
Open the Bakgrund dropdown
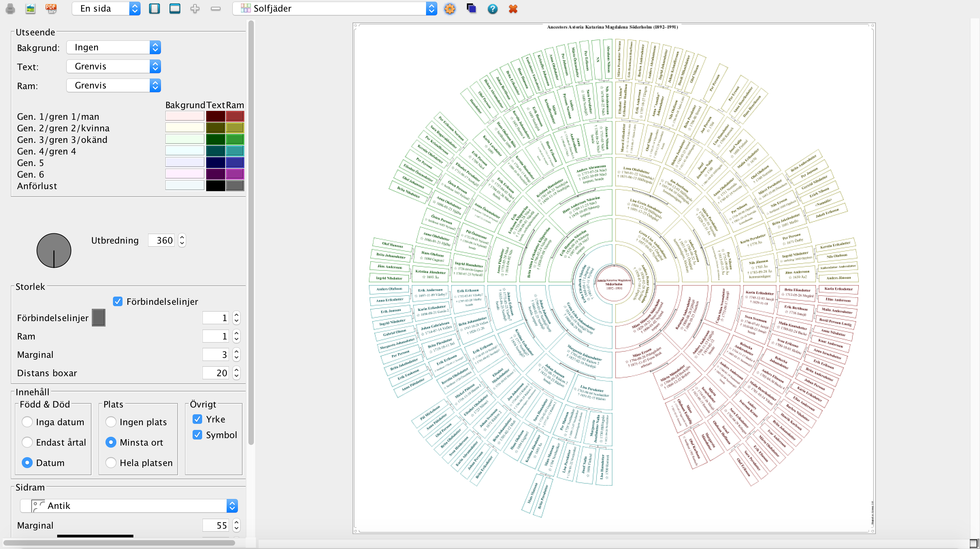113,48
